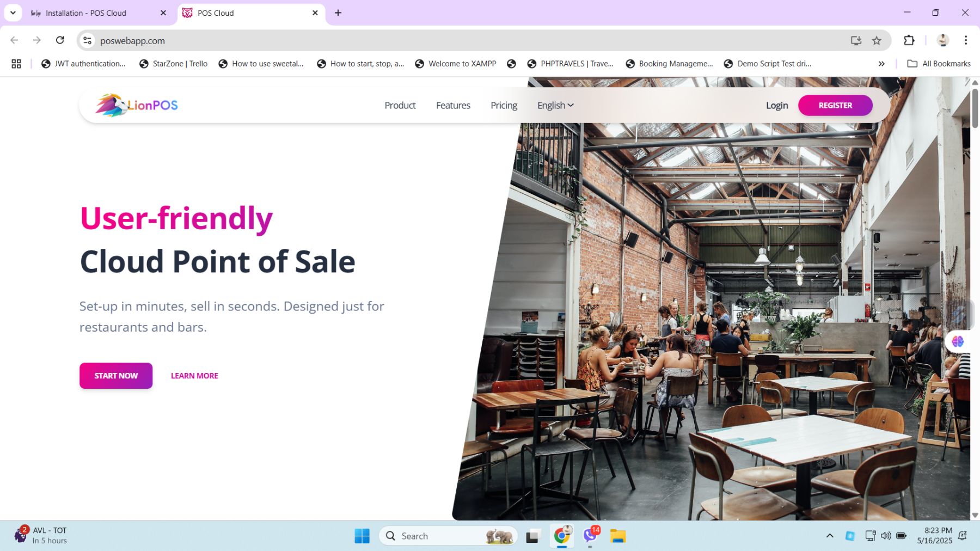This screenshot has width=980, height=551.
Task: Open the Chrome extensions puzzle icon
Action: [909, 40]
